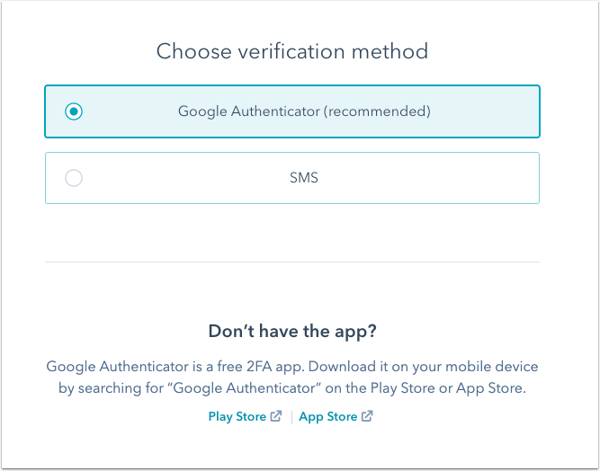Click the horizontal separator line below options

[x=292, y=262]
